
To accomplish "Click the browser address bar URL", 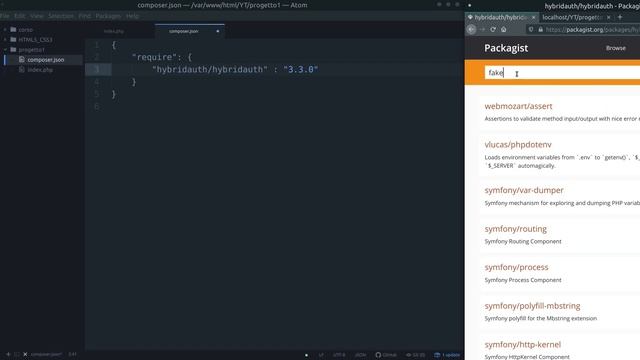I will tap(592, 29).
